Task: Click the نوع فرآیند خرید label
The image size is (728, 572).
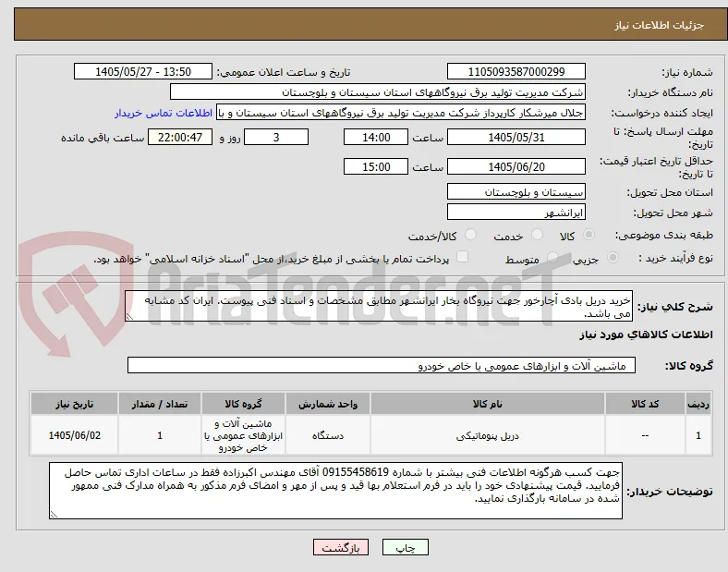Action: tap(675, 258)
